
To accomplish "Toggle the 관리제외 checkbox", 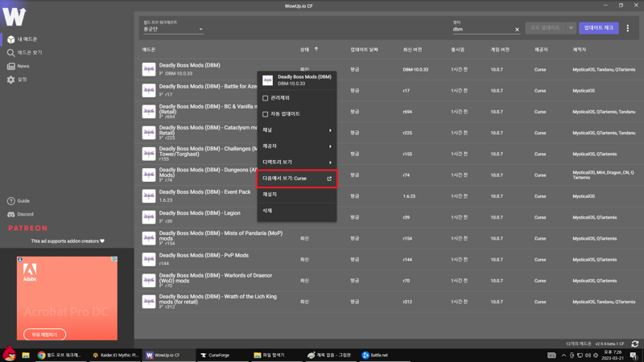I will click(x=266, y=98).
